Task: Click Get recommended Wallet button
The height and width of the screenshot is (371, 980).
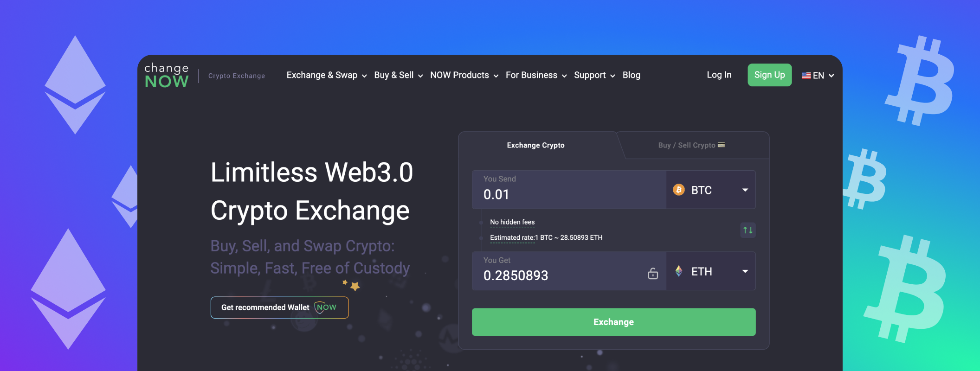Action: pos(280,307)
